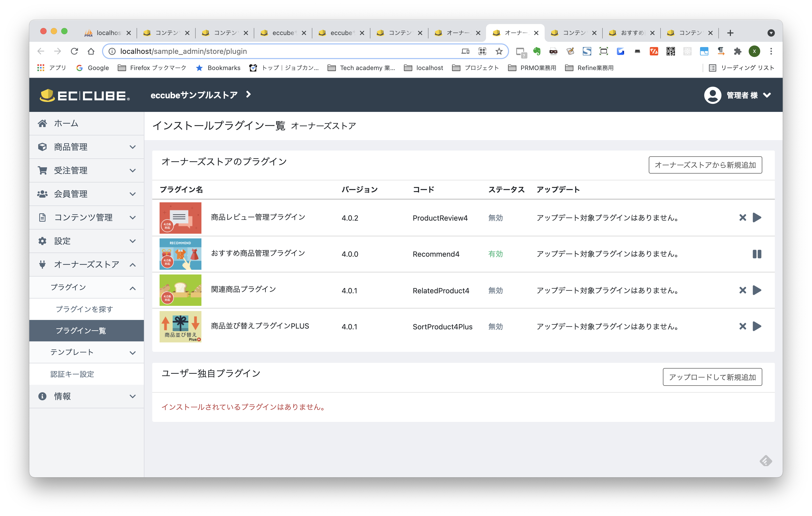Open プラグインを探す menu item
812x516 pixels.
(84, 309)
